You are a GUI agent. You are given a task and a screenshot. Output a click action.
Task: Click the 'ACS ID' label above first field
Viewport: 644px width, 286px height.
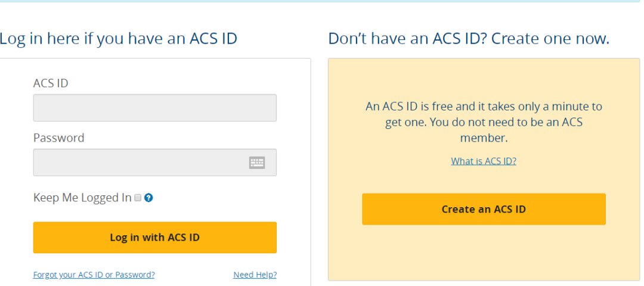(51, 84)
